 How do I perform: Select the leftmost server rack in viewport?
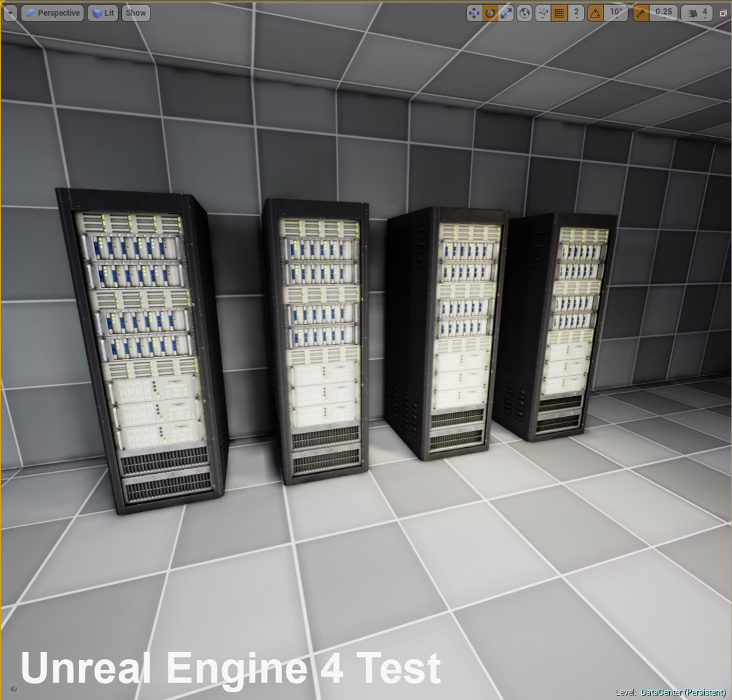[143, 350]
